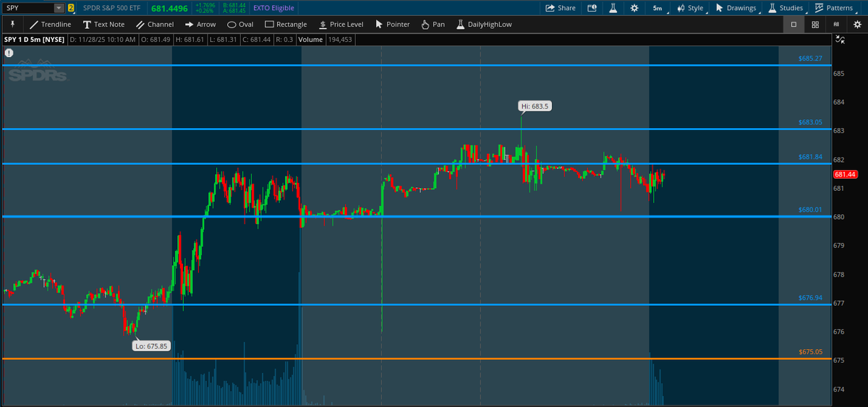Screen dimensions: 868x407
Task: Click the $676.94 price level label
Action: pos(810,297)
